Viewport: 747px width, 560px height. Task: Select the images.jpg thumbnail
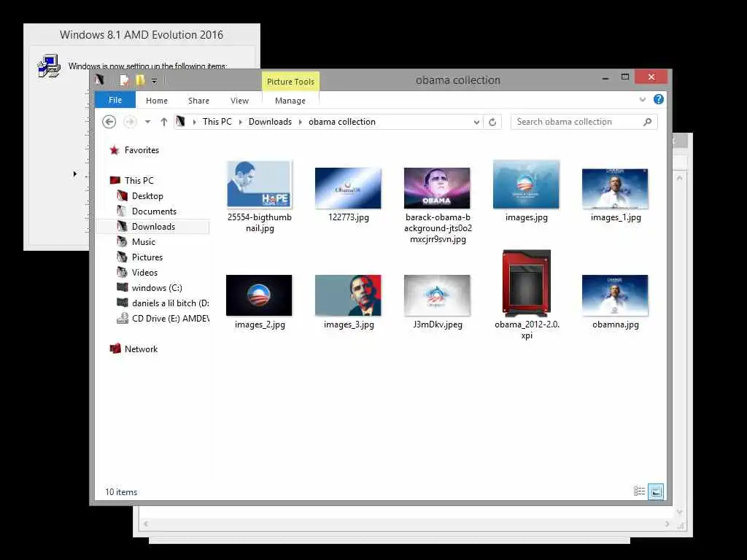tap(526, 184)
